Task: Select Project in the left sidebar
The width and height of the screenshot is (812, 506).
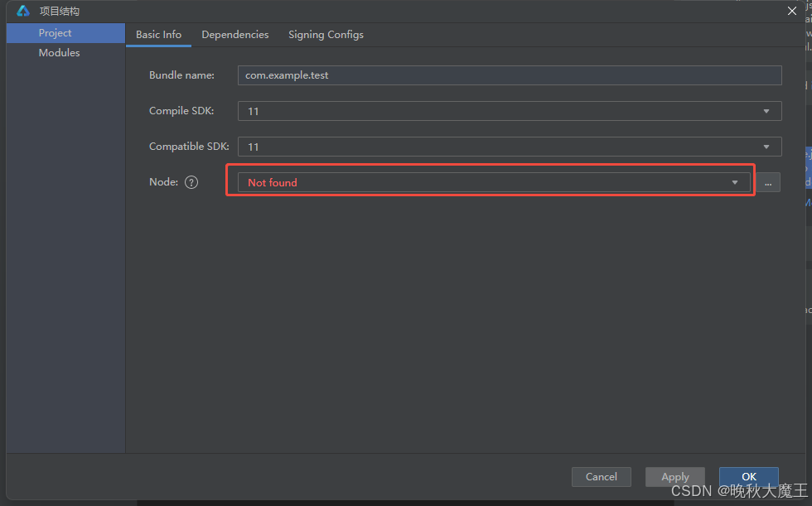Action: (x=55, y=32)
